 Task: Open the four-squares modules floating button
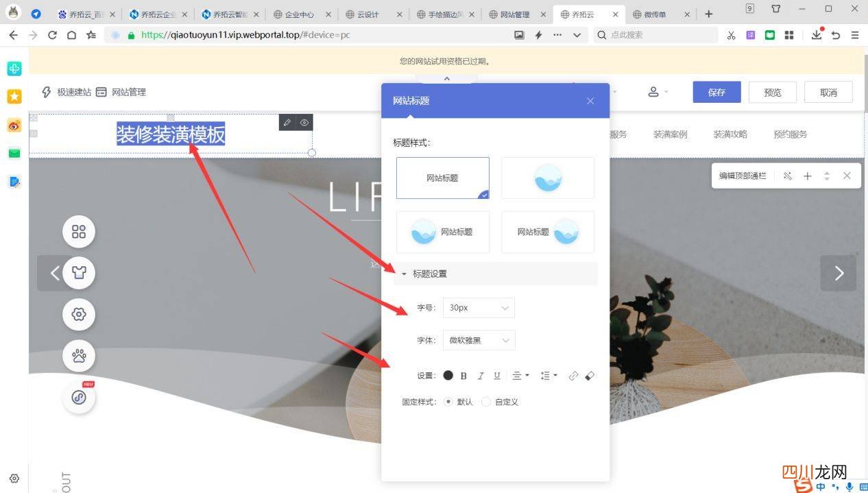[x=79, y=232]
